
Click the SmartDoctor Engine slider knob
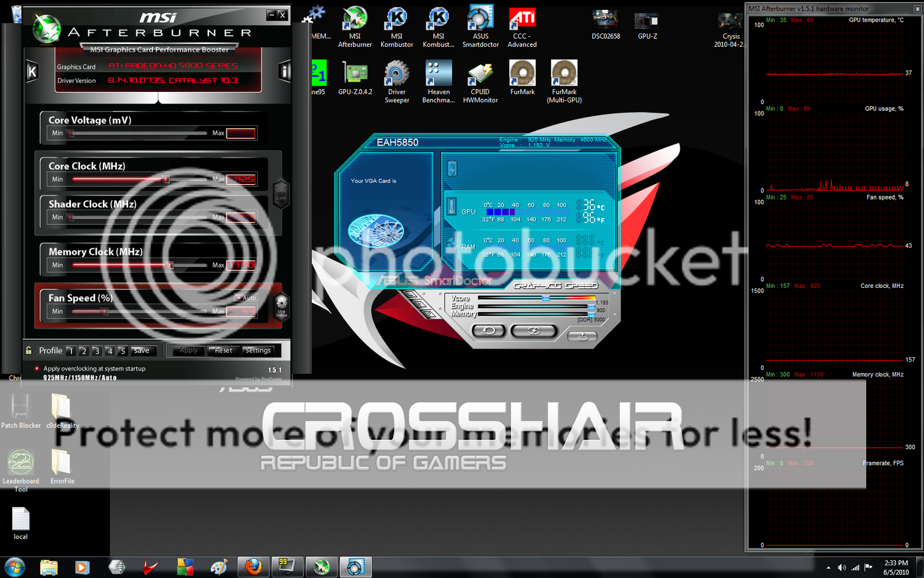click(x=591, y=306)
